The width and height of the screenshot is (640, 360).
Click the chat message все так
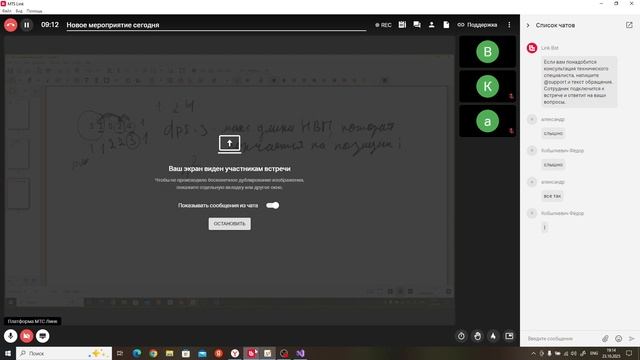pos(552,196)
